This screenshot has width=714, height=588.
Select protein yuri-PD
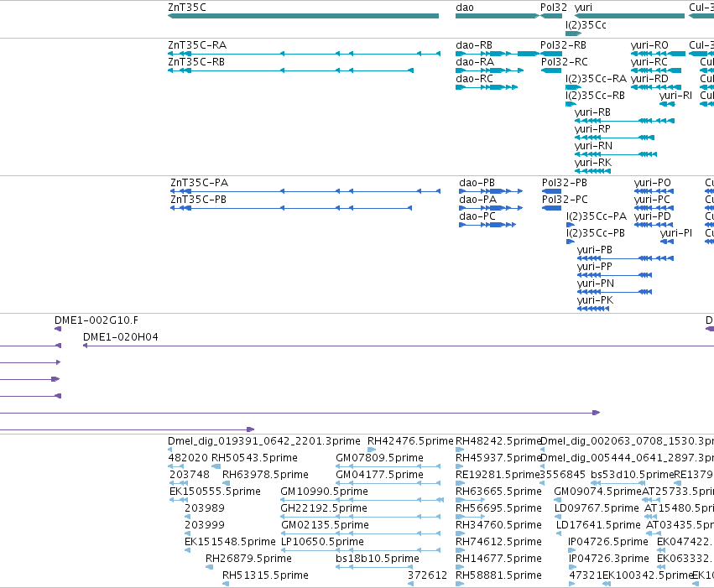point(654,226)
